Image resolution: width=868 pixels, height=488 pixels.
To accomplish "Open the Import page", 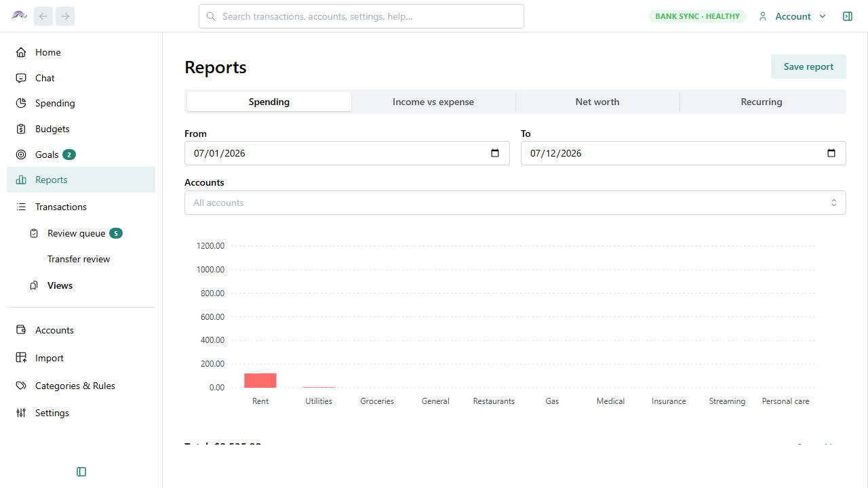I will click(81, 358).
